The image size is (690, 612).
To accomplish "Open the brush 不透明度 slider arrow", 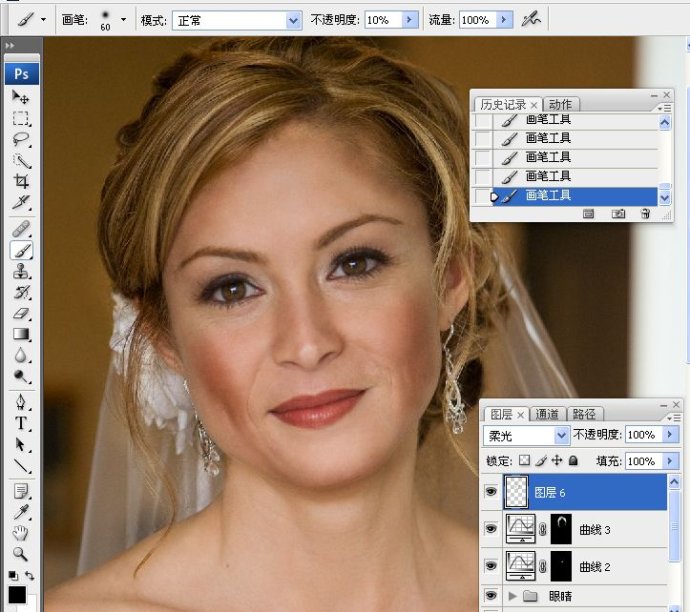I will 410,20.
